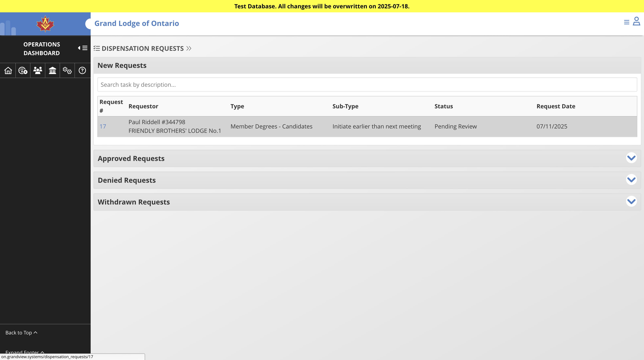
Task: Open the user profile icon
Action: 637,21
